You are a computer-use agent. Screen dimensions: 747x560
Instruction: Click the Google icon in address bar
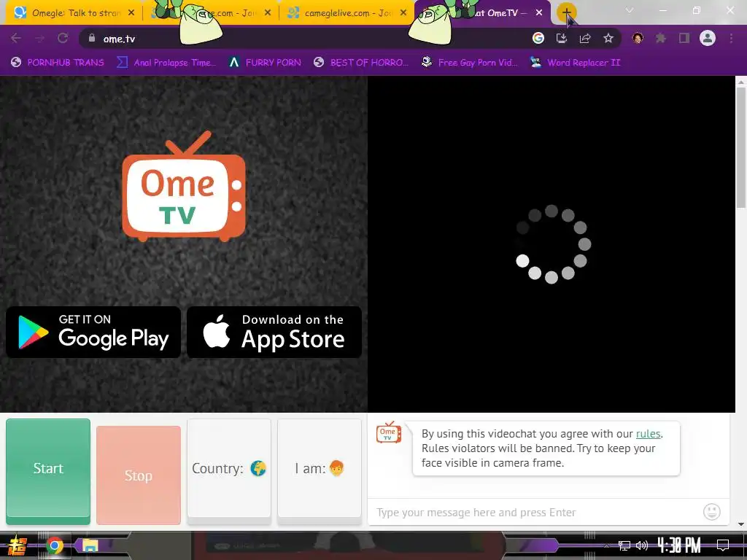538,38
